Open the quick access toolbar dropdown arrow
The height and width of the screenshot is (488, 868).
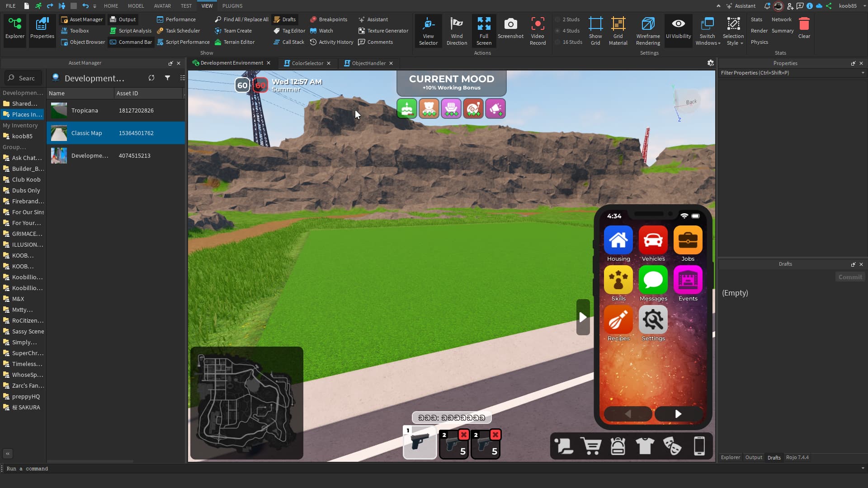coord(94,6)
